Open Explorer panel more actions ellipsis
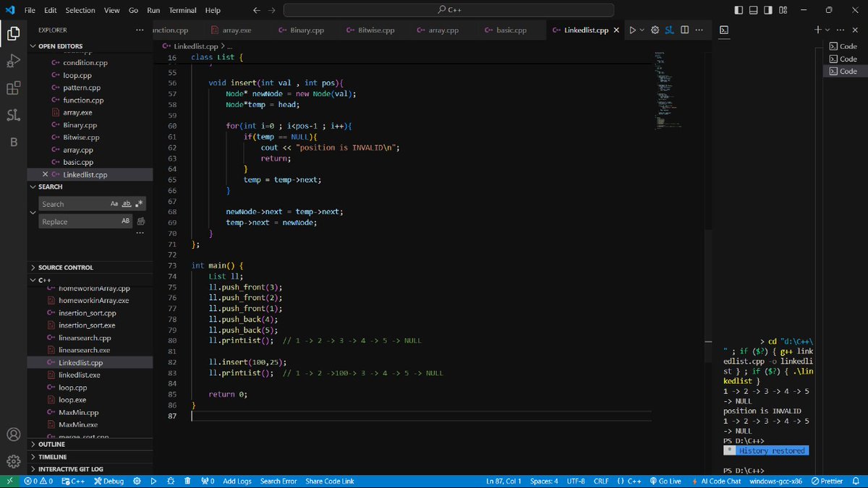868x488 pixels. tap(140, 30)
